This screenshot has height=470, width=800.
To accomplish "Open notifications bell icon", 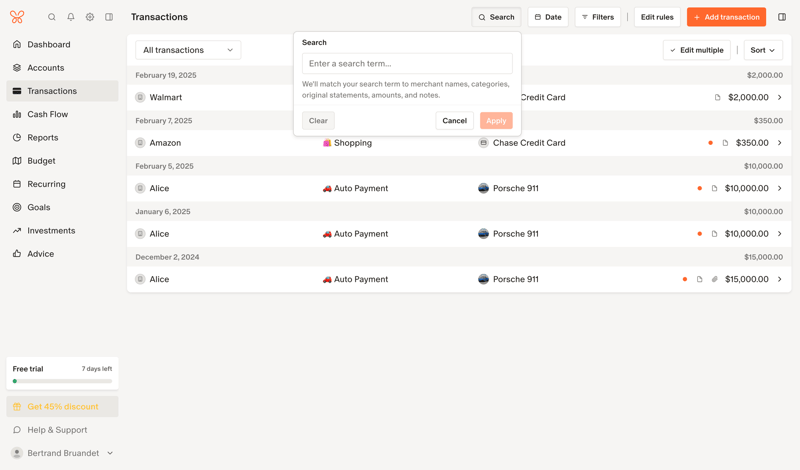I will tap(71, 17).
